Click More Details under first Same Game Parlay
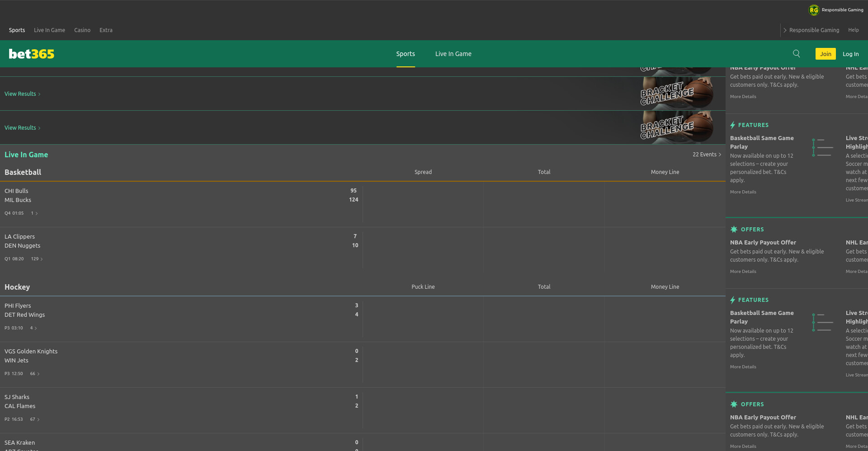 [x=743, y=192]
